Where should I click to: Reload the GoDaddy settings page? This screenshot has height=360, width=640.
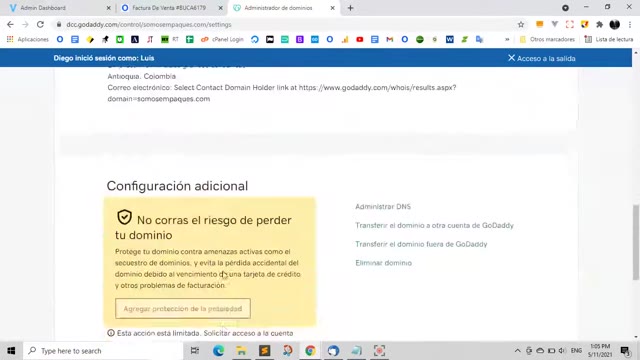pos(40,24)
